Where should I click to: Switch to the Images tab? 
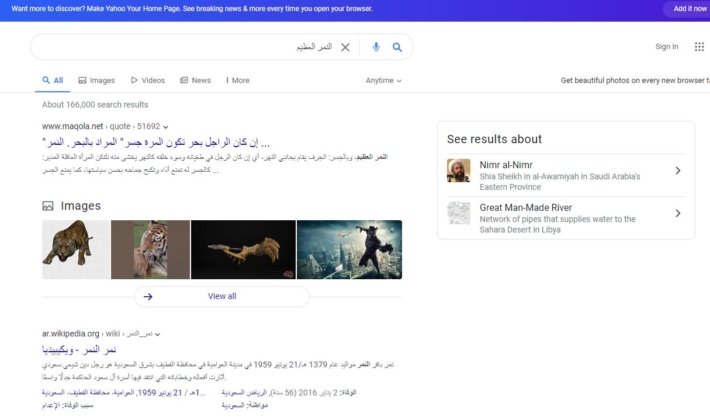pos(96,81)
